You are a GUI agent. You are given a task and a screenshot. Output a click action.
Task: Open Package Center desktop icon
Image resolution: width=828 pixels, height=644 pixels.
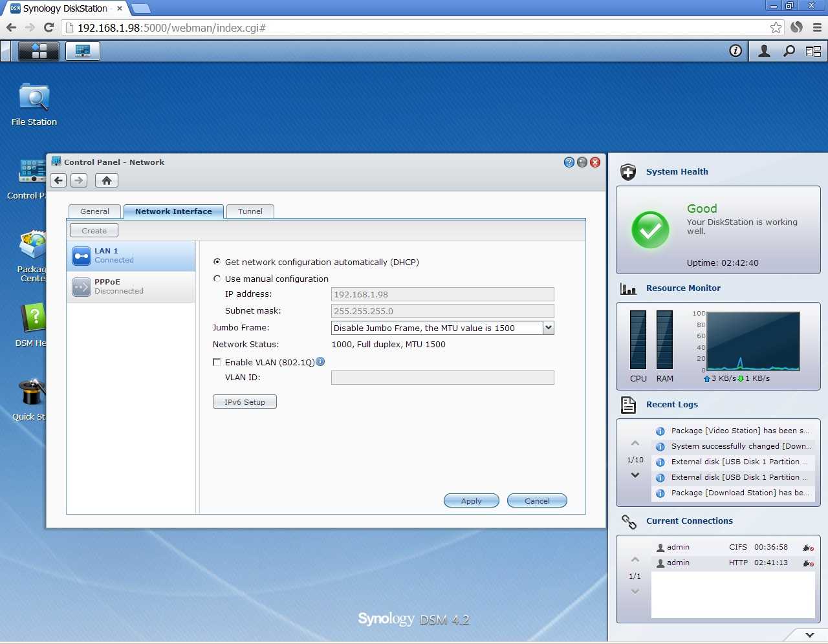coord(31,257)
